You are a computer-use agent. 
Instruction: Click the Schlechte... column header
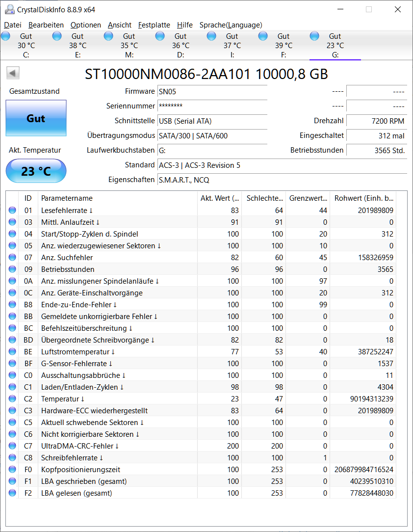[x=264, y=198]
